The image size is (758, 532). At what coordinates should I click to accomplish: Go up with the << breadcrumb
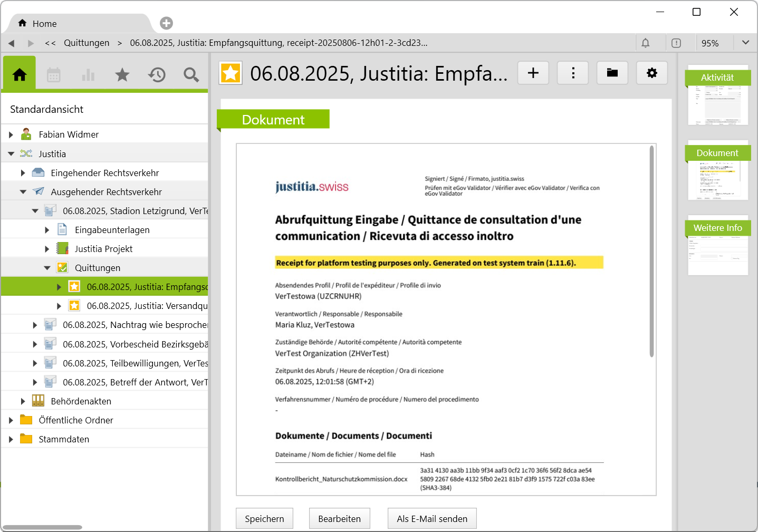click(x=50, y=43)
